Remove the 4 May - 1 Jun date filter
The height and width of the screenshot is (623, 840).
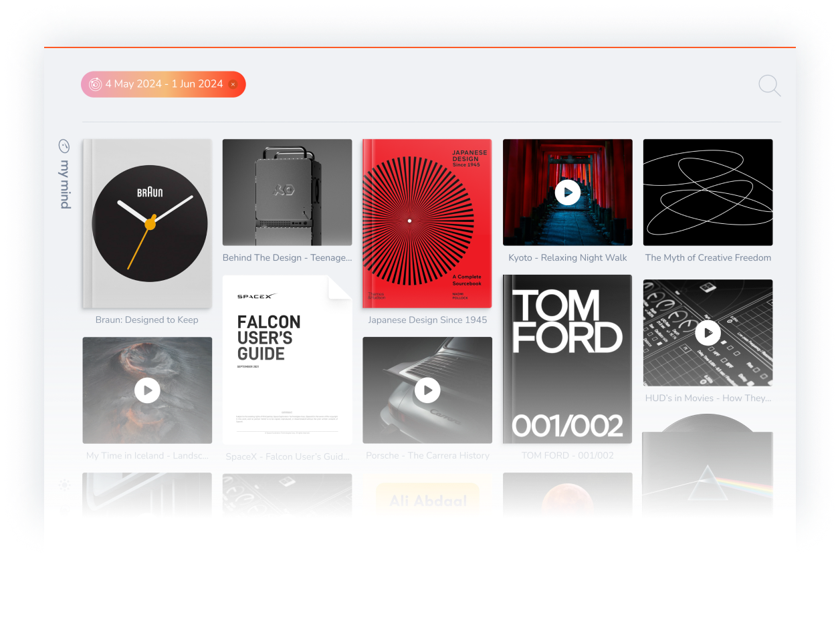tap(233, 84)
